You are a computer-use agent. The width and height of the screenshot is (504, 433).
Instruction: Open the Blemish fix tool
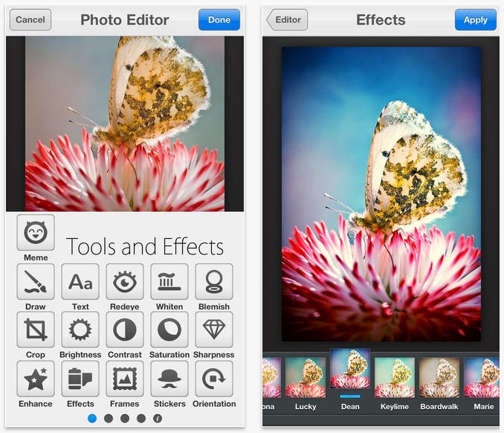click(214, 281)
